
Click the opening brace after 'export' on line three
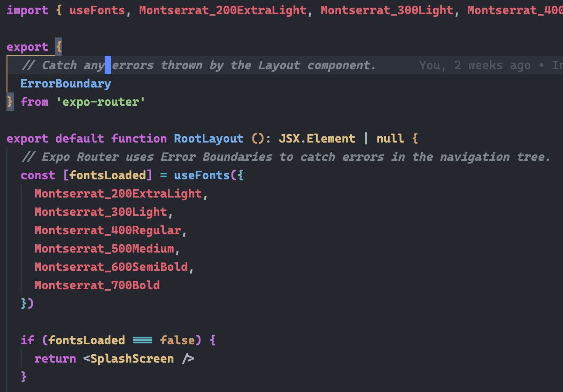pos(59,47)
